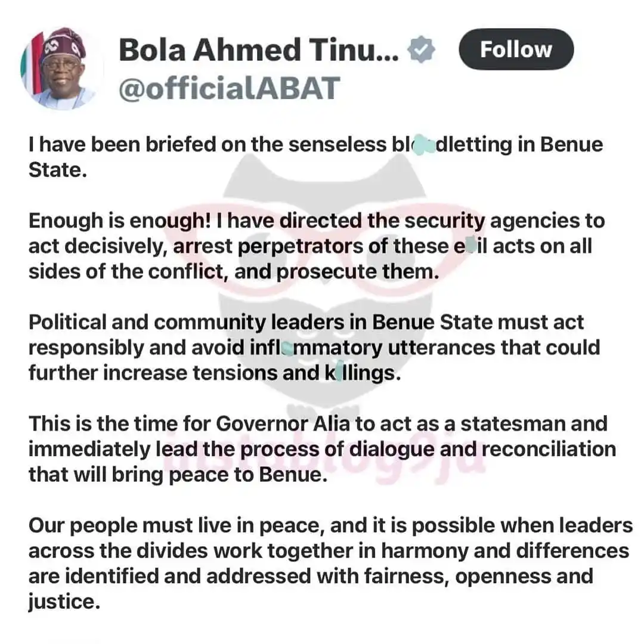Viewport: 644px width, 644px height.
Task: Click Bola Ahmed Tinubu's profile picture
Action: pos(61,67)
